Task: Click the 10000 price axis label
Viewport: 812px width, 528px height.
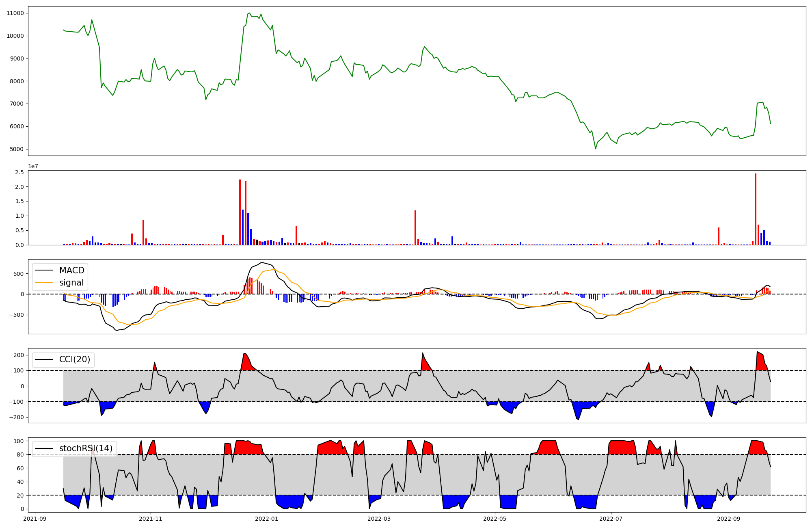Action: (x=15, y=36)
